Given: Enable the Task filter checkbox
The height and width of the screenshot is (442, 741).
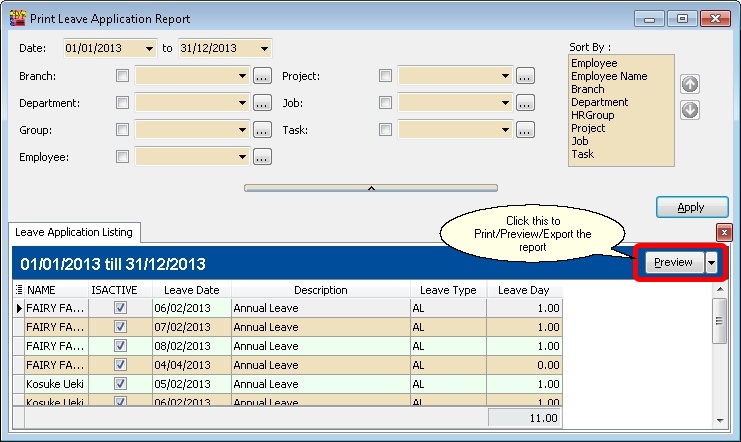Looking at the screenshot, I should tap(385, 130).
